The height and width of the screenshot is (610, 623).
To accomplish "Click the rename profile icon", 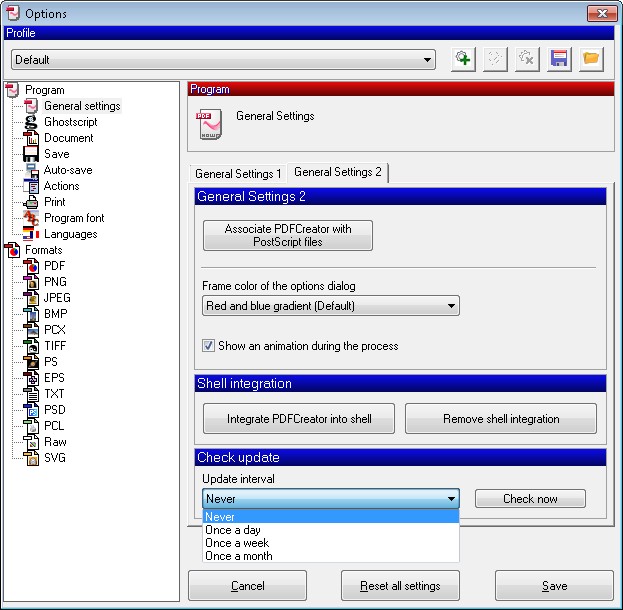I will [495, 60].
